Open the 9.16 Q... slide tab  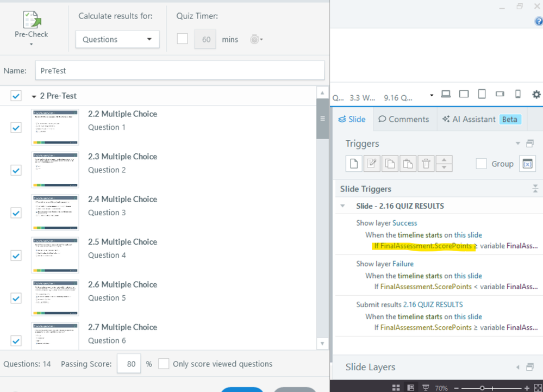[x=398, y=98]
